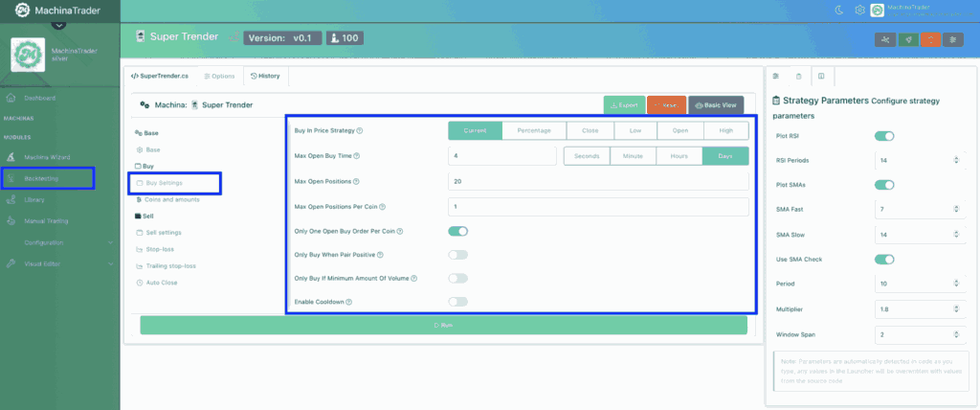
Task: Toggle Only One Open Buy Order Per Coin
Action: pyautogui.click(x=458, y=231)
